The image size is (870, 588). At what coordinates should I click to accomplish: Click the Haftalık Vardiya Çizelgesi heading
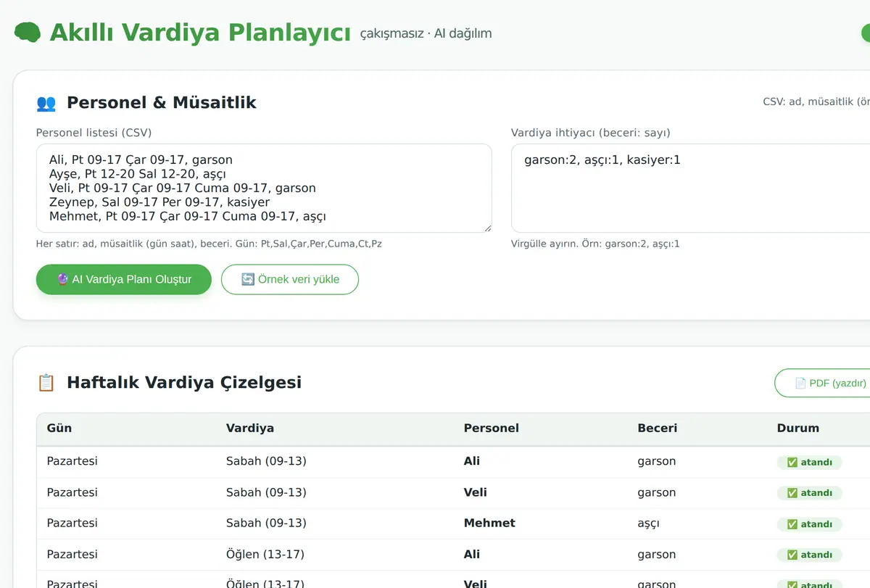click(184, 382)
